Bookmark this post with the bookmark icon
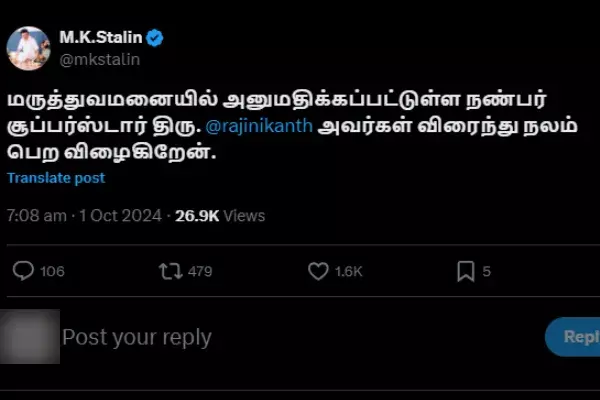This screenshot has width=600, height=400. [465, 271]
